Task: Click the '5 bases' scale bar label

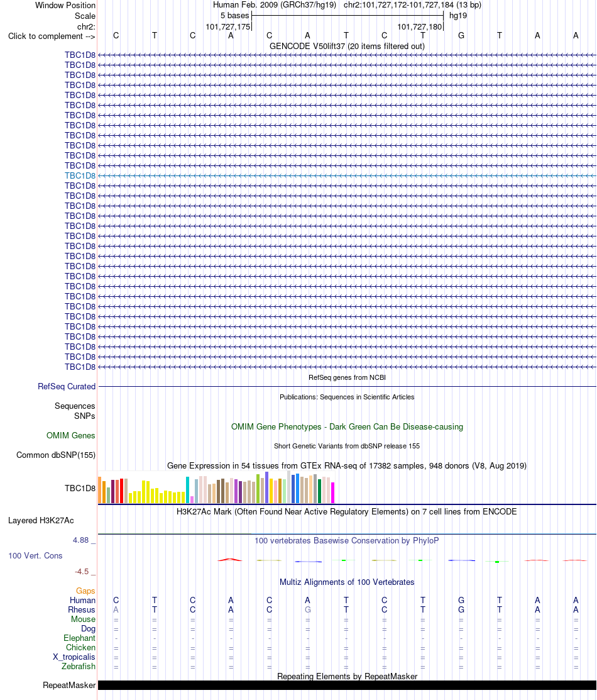Action: coord(234,16)
